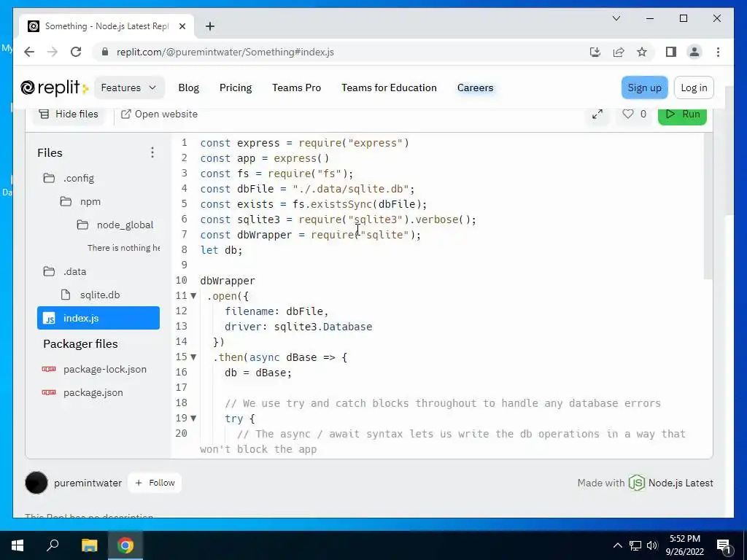This screenshot has height=560, width=747.
Task: Follow puremintwater
Action: click(155, 483)
